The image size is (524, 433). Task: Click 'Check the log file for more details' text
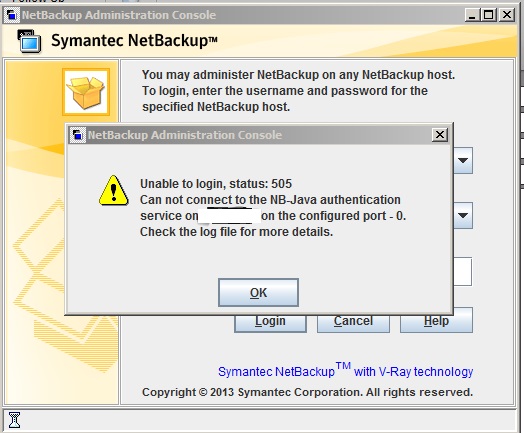pyautogui.click(x=237, y=232)
